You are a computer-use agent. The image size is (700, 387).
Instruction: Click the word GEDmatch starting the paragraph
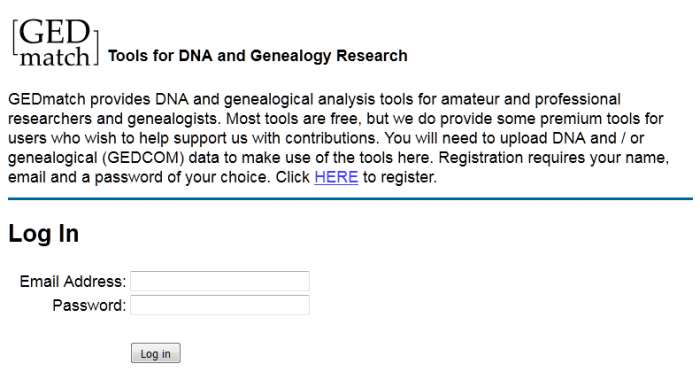point(47,99)
